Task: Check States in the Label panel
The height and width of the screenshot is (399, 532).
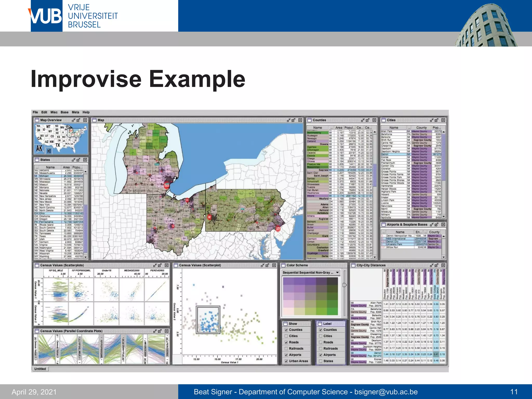Action: pos(321,361)
